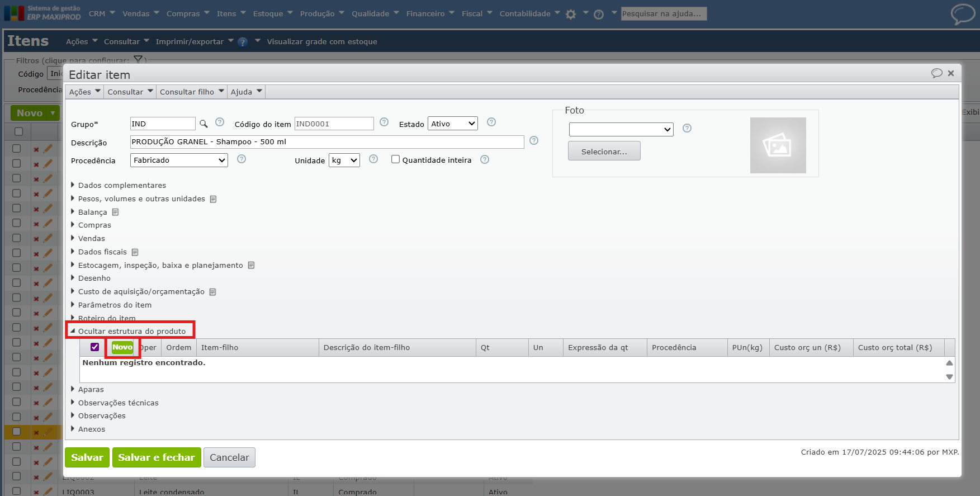Click Novo in product structure grid
This screenshot has height=496, width=980.
pos(122,347)
